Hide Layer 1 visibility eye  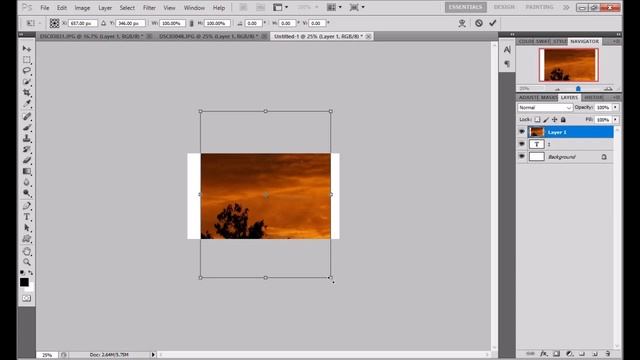click(x=522, y=132)
